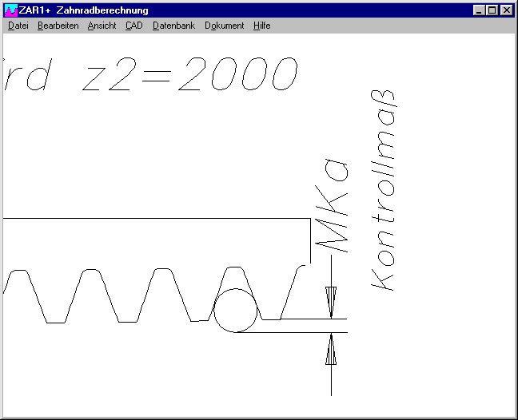Click the 'Kontrollmaß' vertical label
The width and height of the screenshot is (518, 420).
click(383, 190)
